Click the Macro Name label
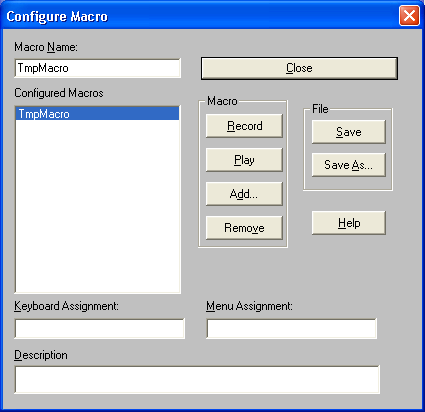The width and height of the screenshot is (425, 412). tap(46, 47)
